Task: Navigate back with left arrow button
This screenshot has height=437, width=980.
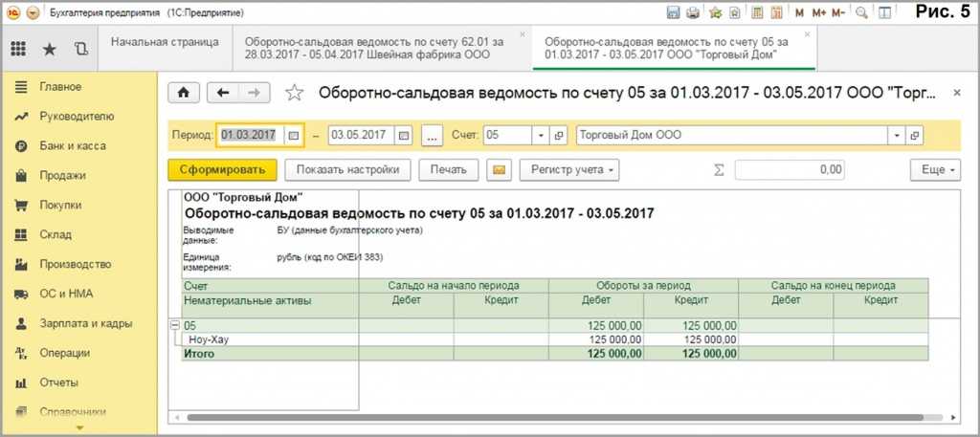Action: 222,93
